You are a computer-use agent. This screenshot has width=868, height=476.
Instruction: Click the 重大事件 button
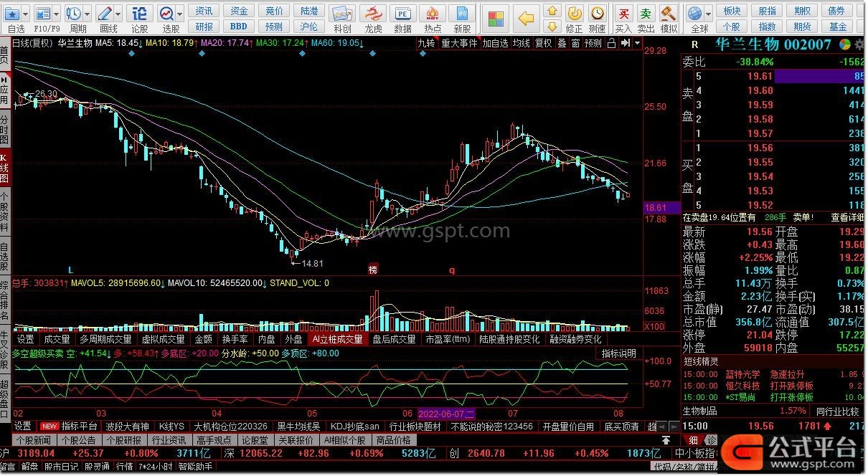click(459, 43)
